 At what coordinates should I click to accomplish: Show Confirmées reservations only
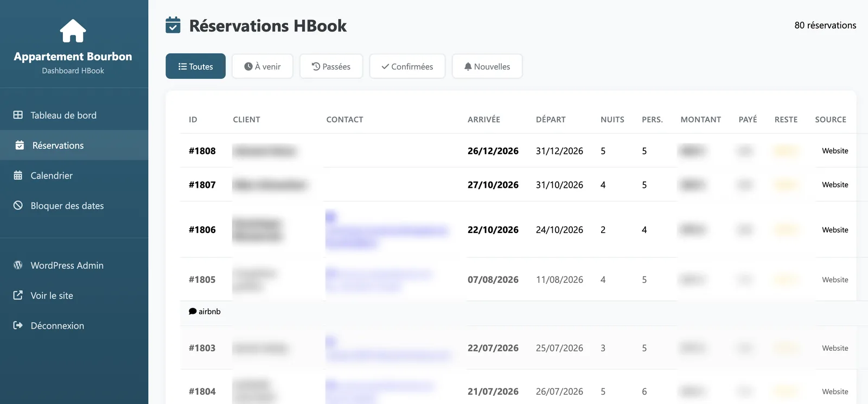pyautogui.click(x=407, y=66)
